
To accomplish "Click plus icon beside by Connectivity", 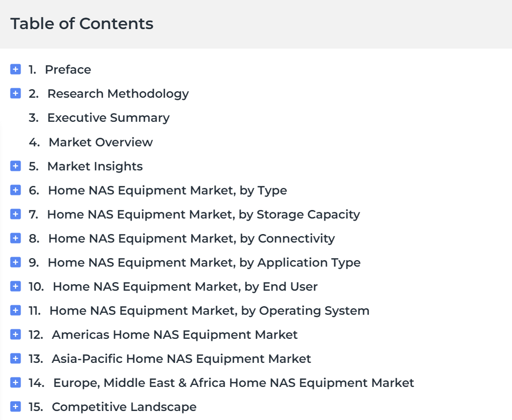I will [16, 238].
